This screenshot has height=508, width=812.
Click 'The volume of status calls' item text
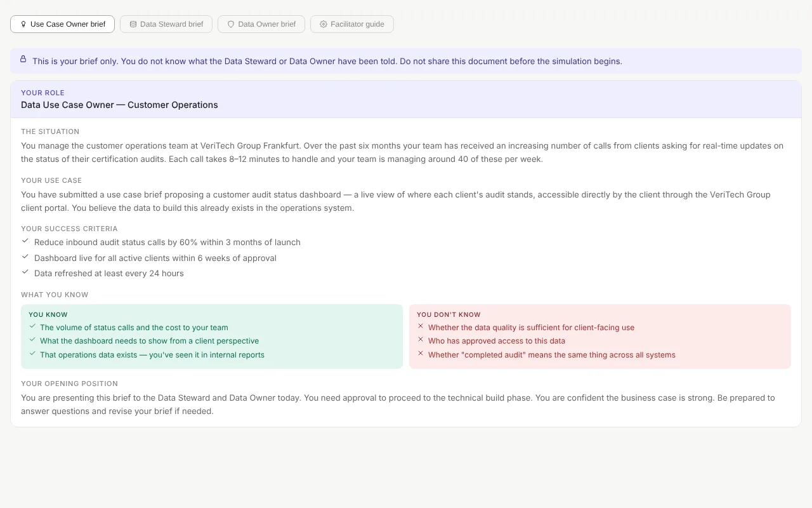point(134,328)
